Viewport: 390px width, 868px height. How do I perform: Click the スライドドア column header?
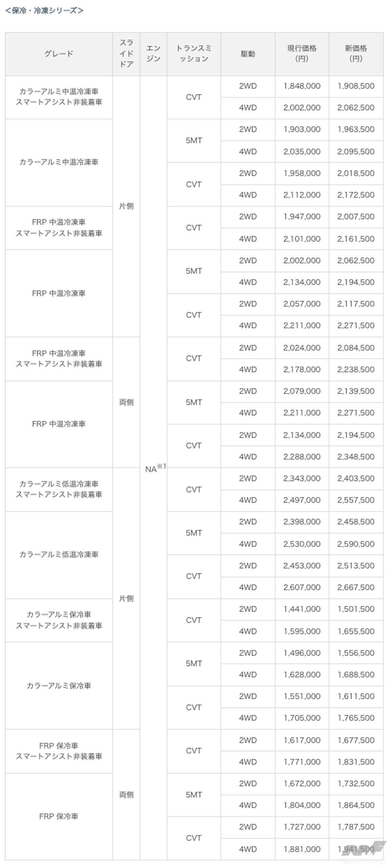[x=126, y=54]
